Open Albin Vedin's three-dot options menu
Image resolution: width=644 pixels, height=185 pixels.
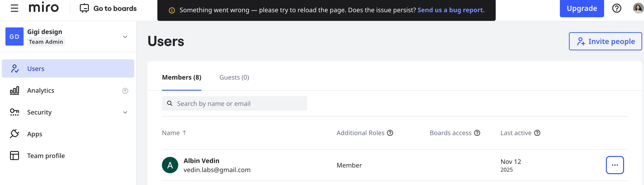click(x=615, y=165)
